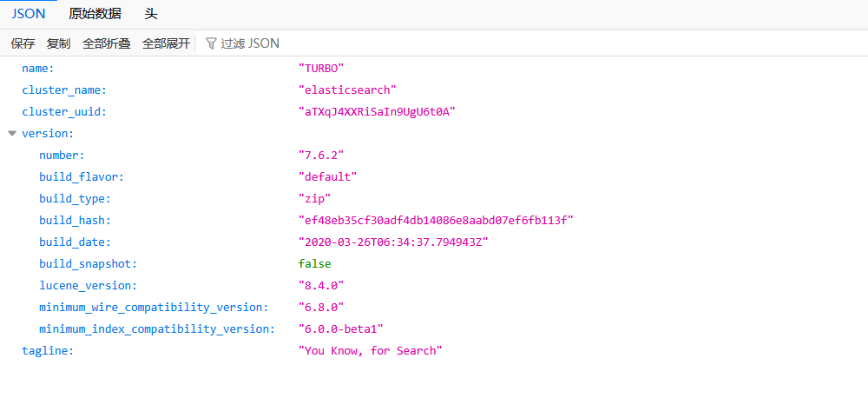
Task: Select the name key
Action: coord(37,68)
